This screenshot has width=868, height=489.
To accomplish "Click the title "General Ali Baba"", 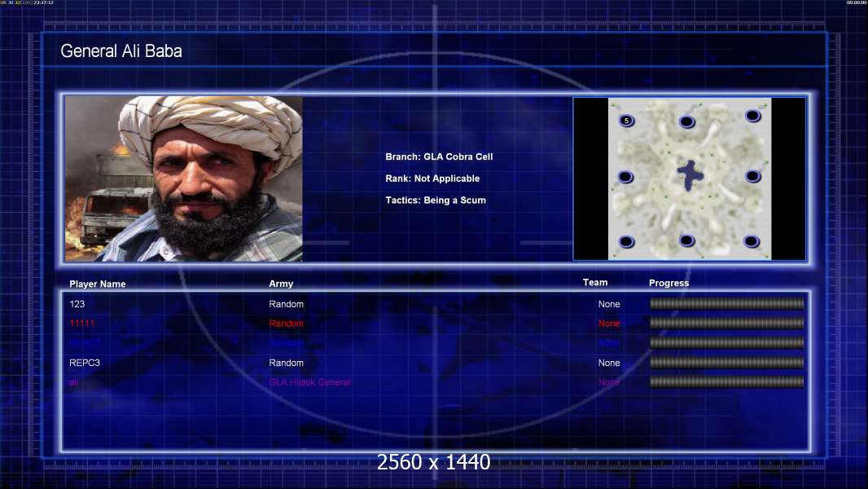I will [121, 51].
